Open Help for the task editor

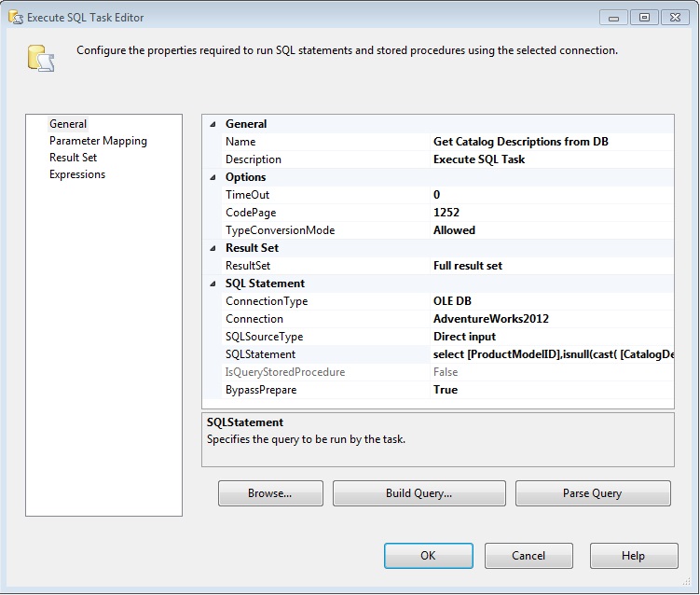pos(632,556)
